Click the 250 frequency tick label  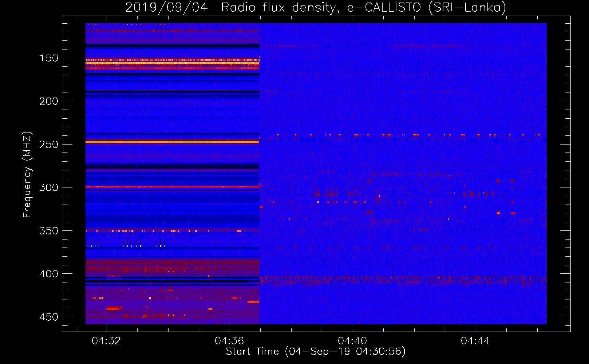[49, 145]
